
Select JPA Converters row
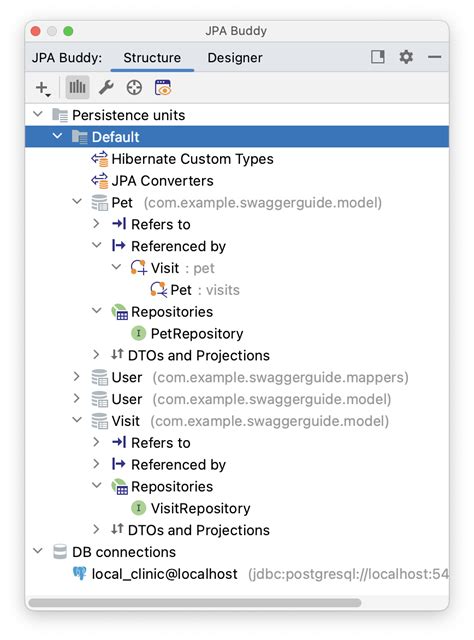[x=237, y=181]
